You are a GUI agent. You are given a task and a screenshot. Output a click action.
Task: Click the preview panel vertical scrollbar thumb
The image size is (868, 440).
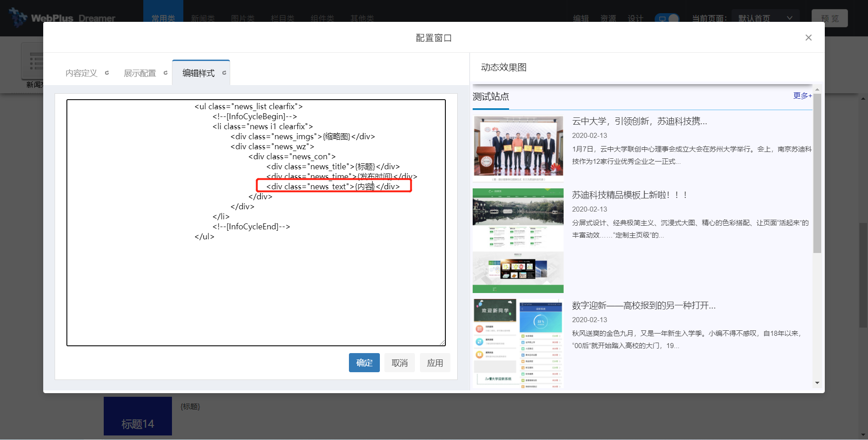point(817,173)
